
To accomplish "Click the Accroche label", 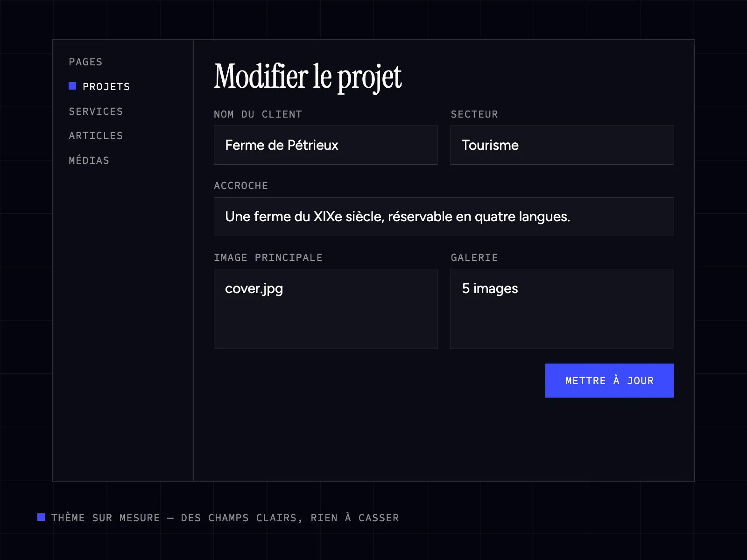I will pyautogui.click(x=241, y=186).
